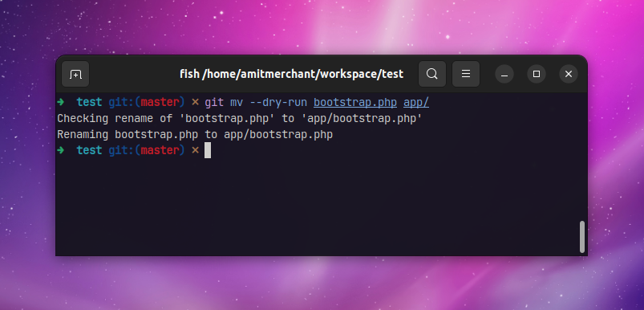Open the hamburger main menu
Image resolution: width=644 pixels, height=310 pixels.
466,74
